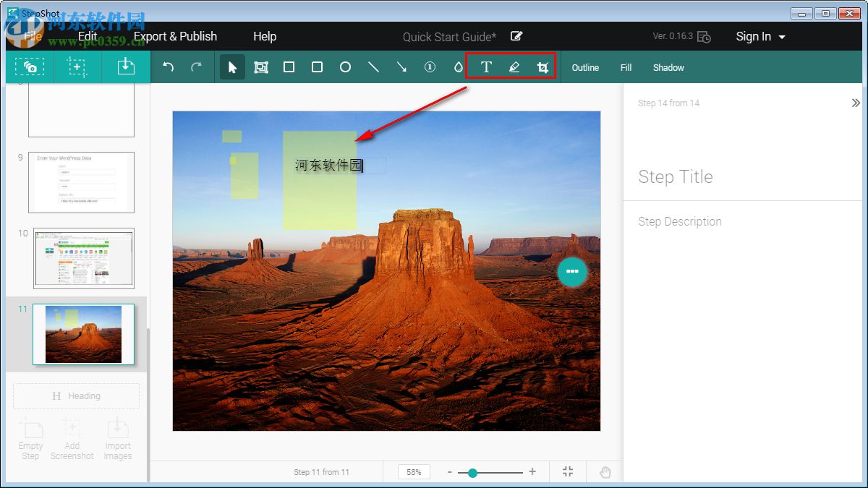Click the Heading button
The image size is (868, 488).
point(76,396)
